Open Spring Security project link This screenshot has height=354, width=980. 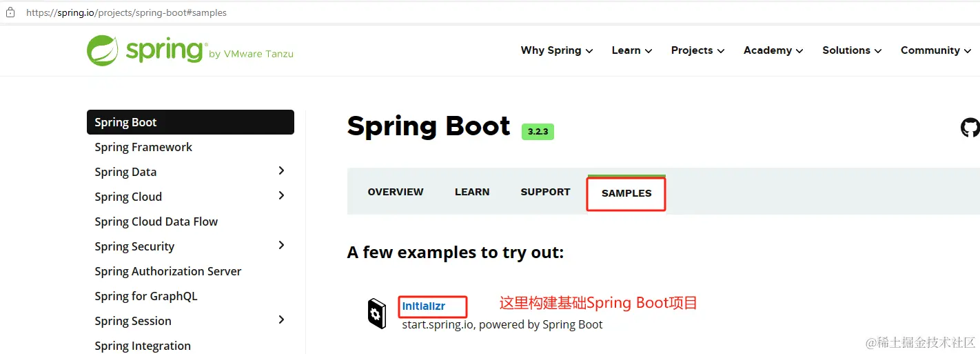[x=134, y=246]
